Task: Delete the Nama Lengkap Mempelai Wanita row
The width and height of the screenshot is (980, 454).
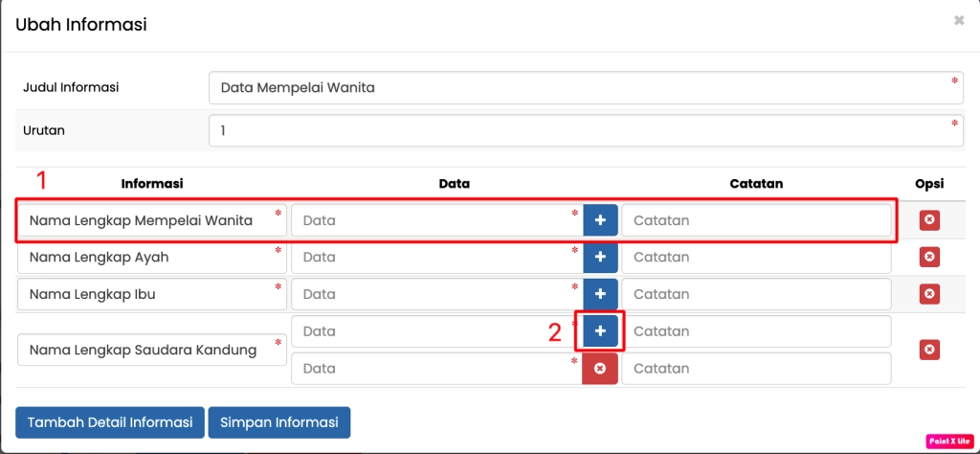Action: [x=928, y=220]
